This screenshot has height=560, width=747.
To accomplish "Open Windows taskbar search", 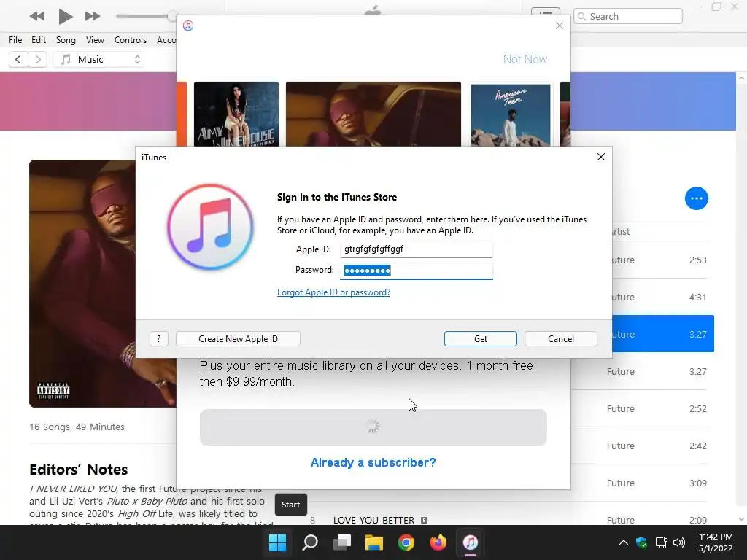I will pyautogui.click(x=309, y=542).
